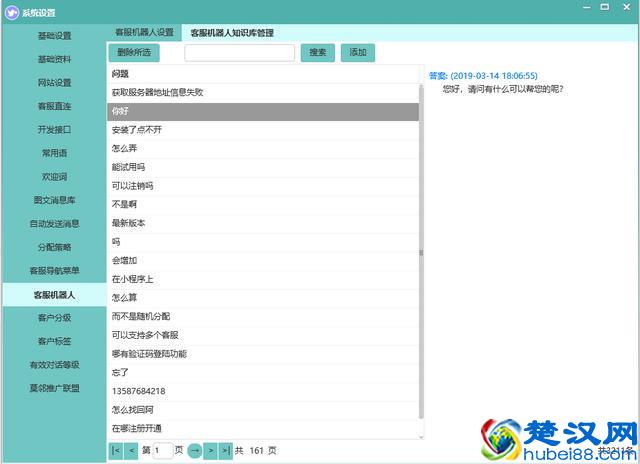Select question 13587684218
640x464 pixels.
(263, 391)
